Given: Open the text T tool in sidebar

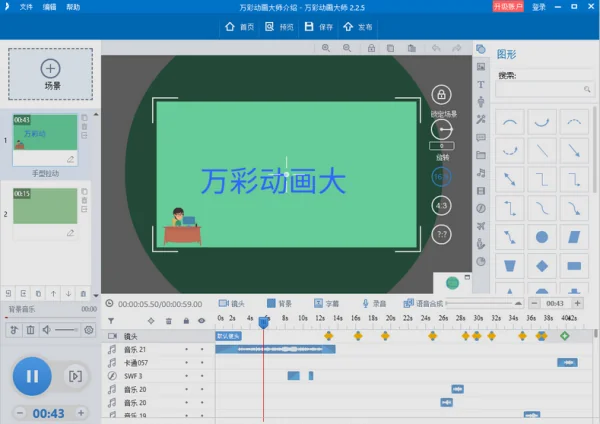Looking at the screenshot, I should (481, 85).
